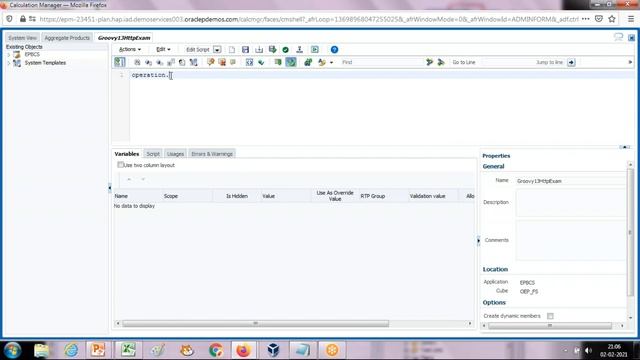
Task: Click the Comments text area
Action: [571, 240]
